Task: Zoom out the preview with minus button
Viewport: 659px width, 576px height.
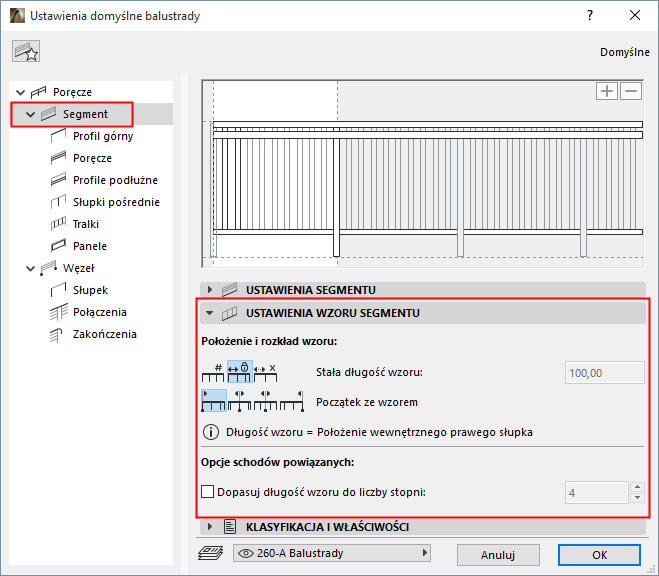Action: 631,91
